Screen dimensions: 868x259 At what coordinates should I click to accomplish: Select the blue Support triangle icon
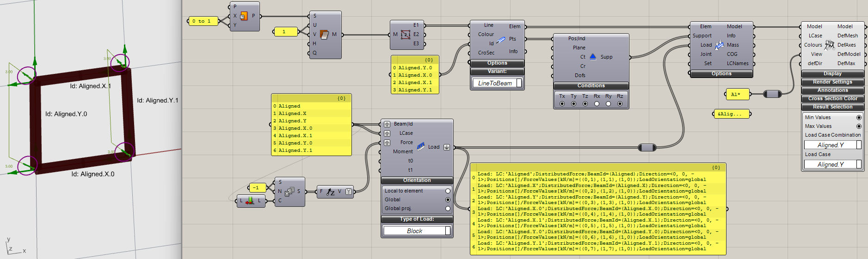coord(593,57)
